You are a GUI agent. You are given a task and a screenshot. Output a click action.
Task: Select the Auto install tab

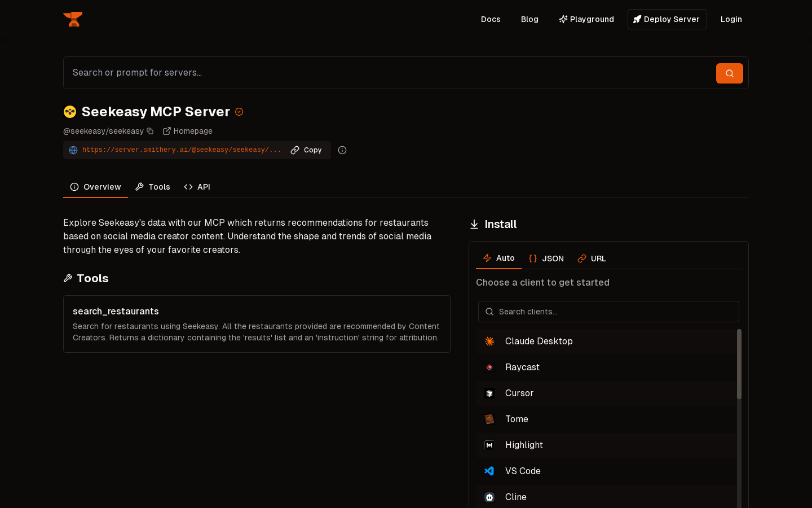pos(499,259)
